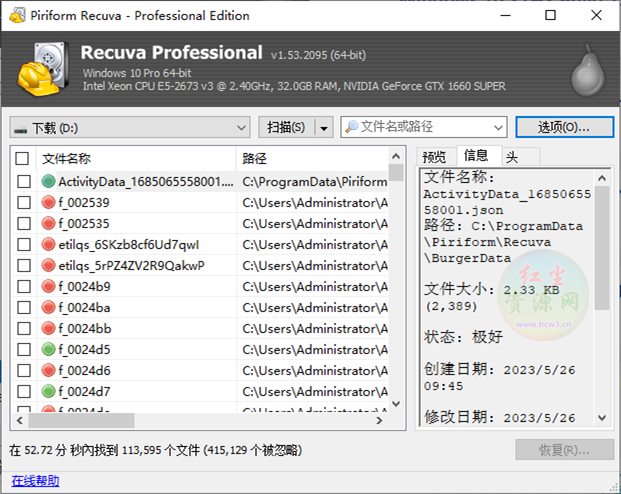Click path C:\ProgramData\Piriform in first row
Image resolution: width=621 pixels, height=494 pixels.
(315, 181)
